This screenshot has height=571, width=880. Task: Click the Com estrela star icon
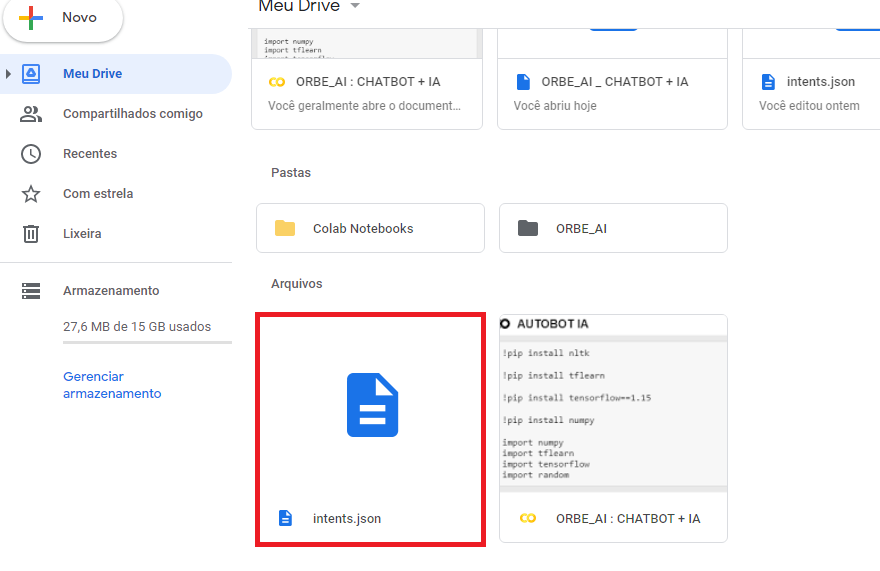pos(31,194)
